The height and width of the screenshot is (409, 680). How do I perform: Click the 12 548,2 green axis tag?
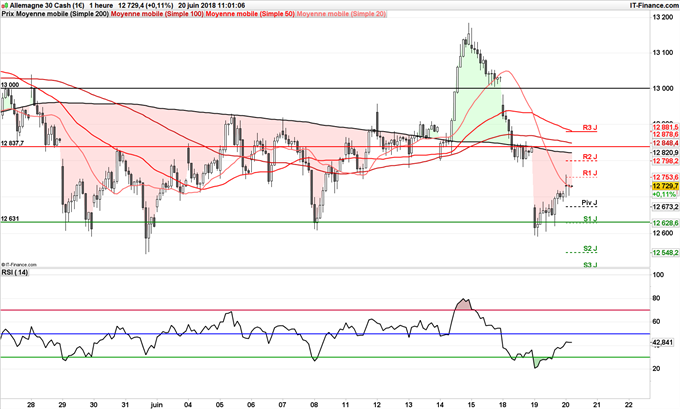pyautogui.click(x=666, y=252)
